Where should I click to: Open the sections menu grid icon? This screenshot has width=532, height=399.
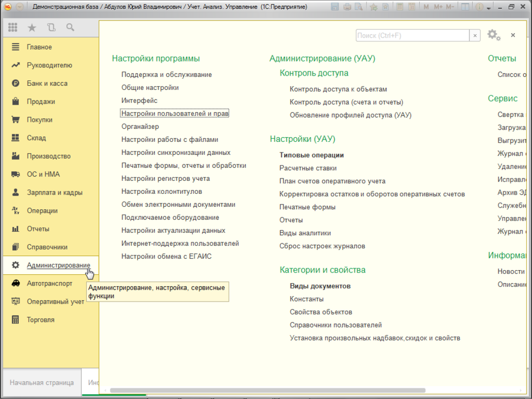(13, 27)
